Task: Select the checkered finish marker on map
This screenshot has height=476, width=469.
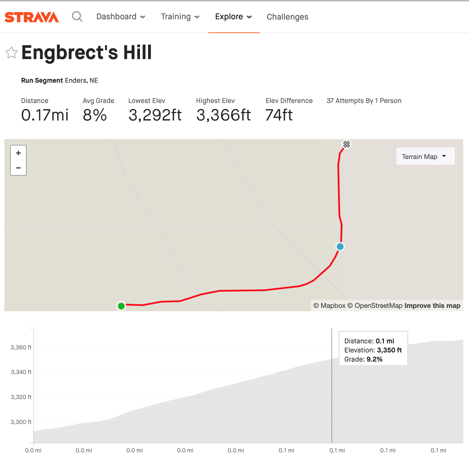Action: 347,144
